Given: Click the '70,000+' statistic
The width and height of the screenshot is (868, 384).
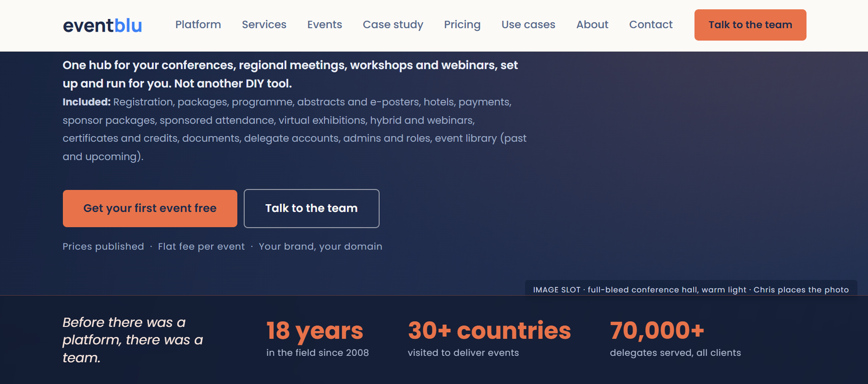Looking at the screenshot, I should pos(657,330).
